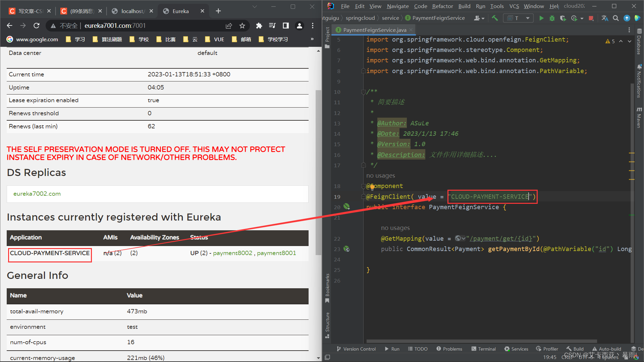Click the Eureka page vertical scrollbar

318,173
